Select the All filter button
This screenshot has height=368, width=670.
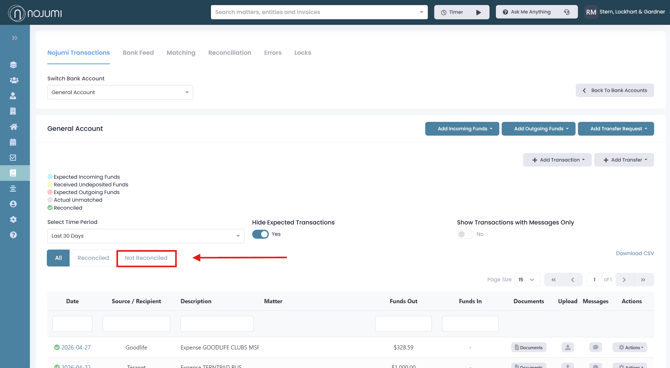(x=58, y=258)
